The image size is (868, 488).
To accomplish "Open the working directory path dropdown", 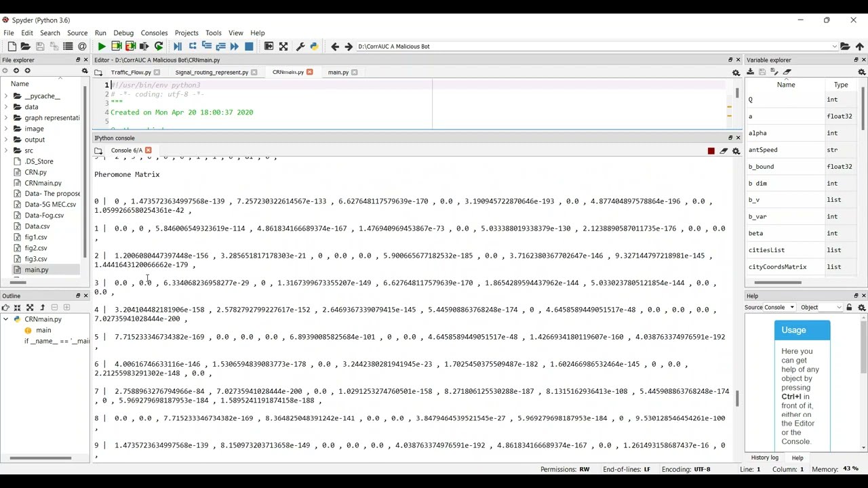I will pyautogui.click(x=834, y=46).
